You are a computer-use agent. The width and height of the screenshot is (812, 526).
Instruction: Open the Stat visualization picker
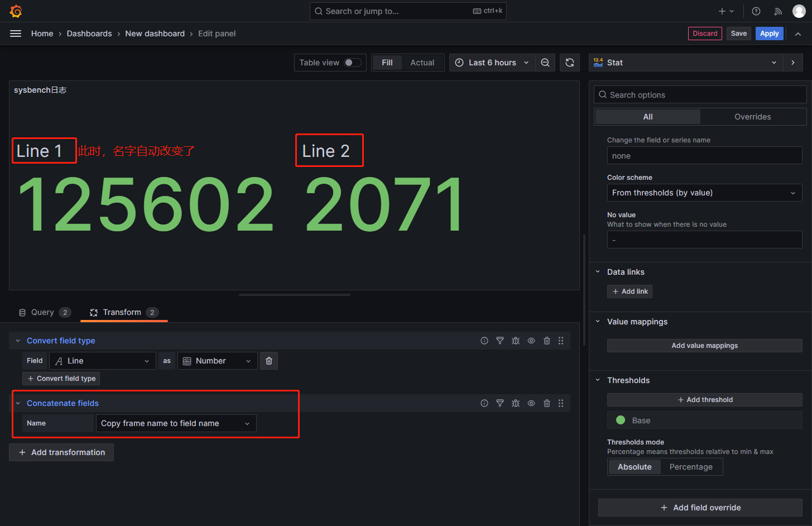(x=686, y=63)
